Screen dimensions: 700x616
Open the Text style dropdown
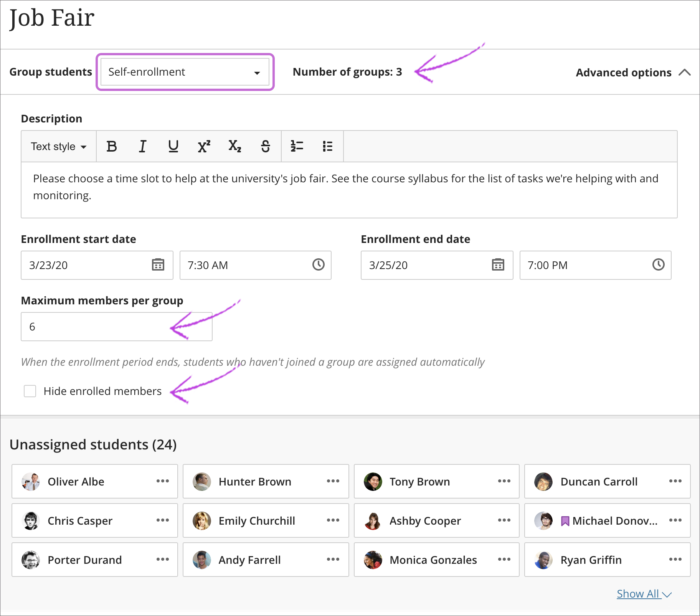(59, 147)
